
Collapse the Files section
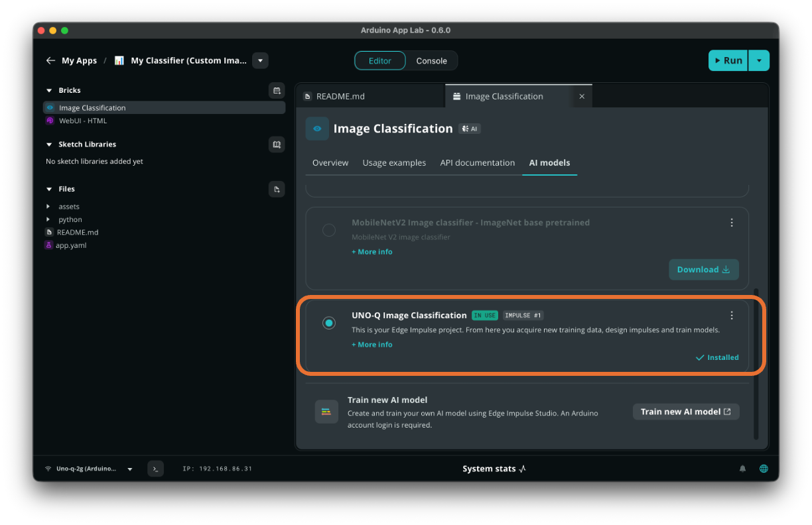coord(49,189)
